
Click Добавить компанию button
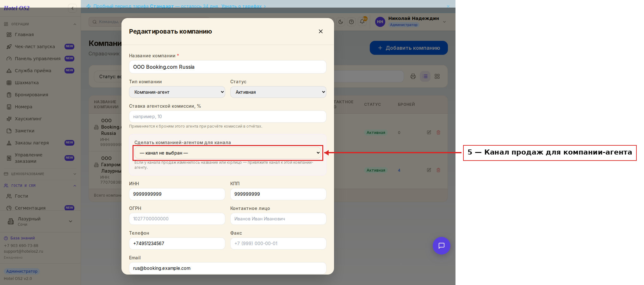409,48
